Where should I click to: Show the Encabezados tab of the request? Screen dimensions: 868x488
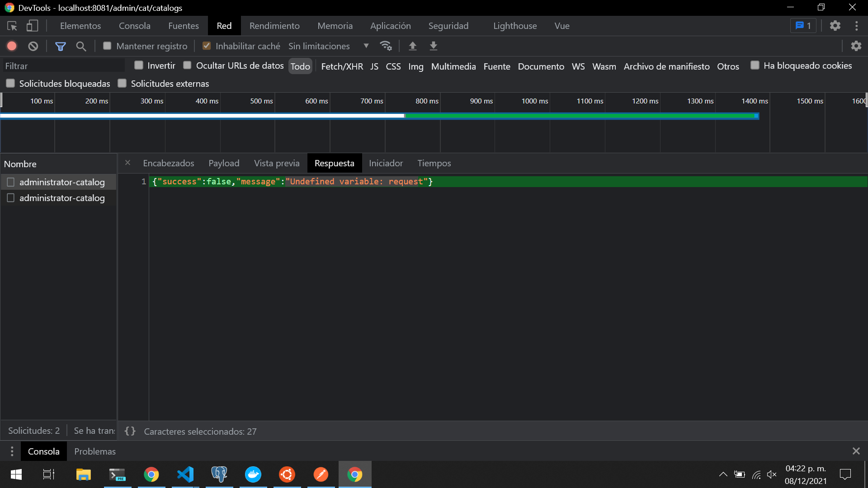tap(169, 163)
